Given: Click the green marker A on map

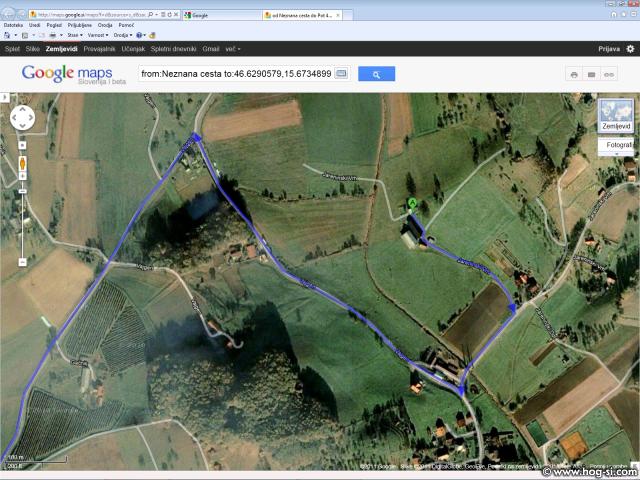Looking at the screenshot, I should [412, 204].
